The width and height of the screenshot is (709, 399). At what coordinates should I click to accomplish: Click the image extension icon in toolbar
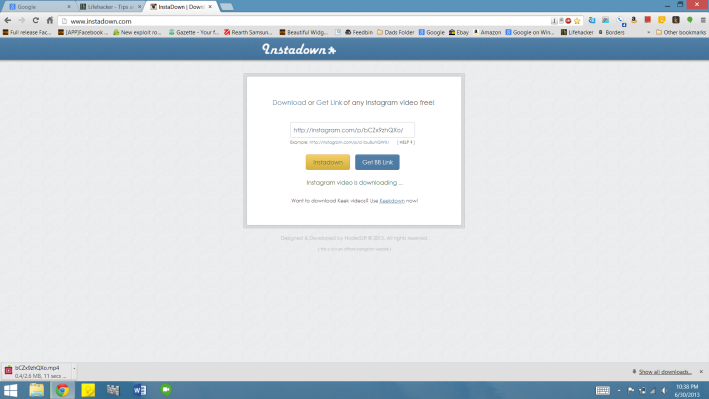(606, 20)
